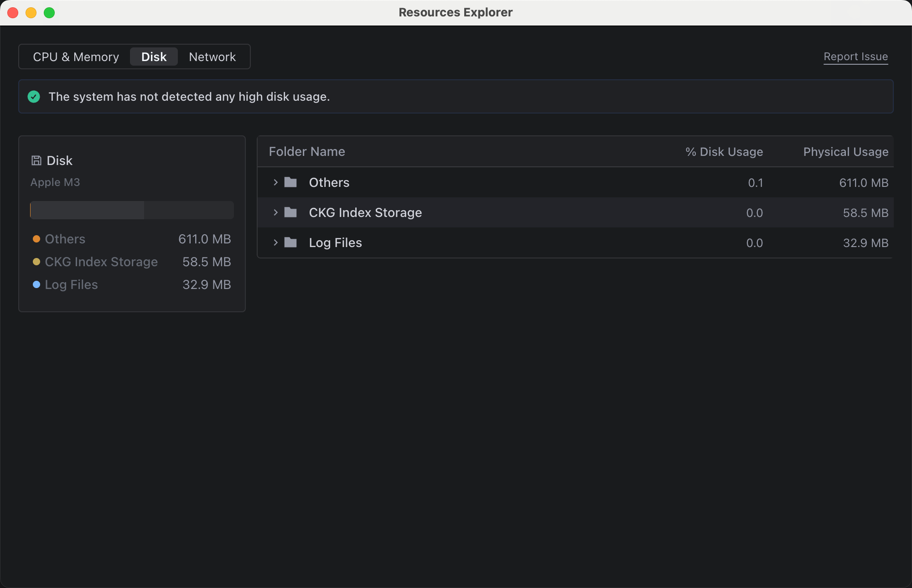Switch to the Network tab
The width and height of the screenshot is (912, 588).
click(x=212, y=57)
